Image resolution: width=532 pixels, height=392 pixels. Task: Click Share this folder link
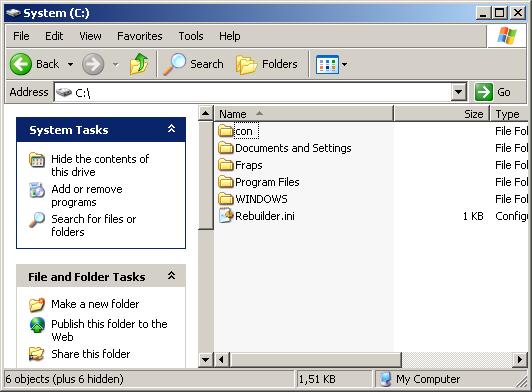[x=91, y=354]
